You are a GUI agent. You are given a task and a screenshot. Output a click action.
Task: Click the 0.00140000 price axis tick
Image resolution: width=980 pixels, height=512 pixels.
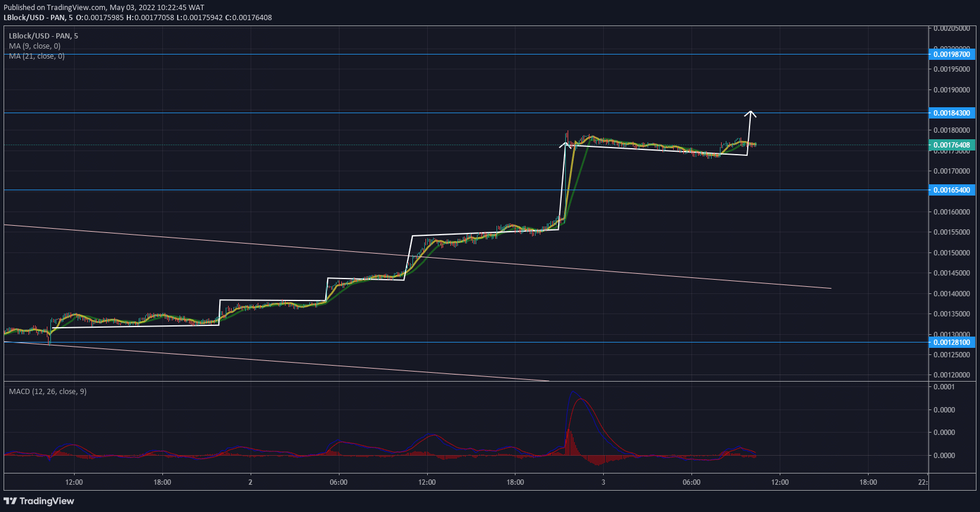[952, 294]
